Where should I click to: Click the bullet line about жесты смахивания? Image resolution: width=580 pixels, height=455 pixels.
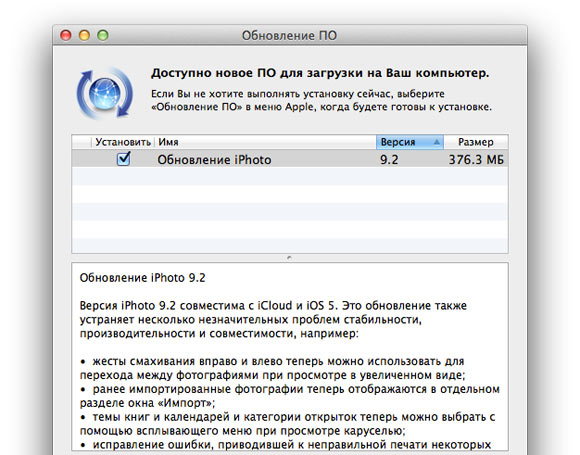pyautogui.click(x=273, y=368)
